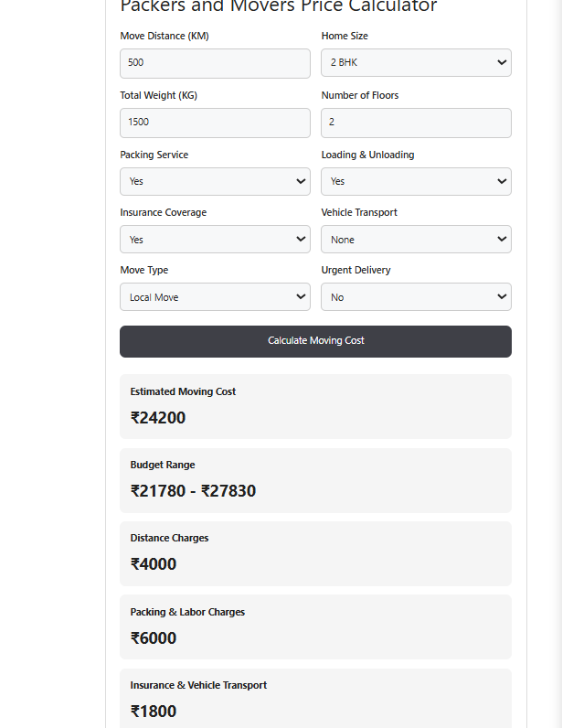Image resolution: width=573 pixels, height=728 pixels.
Task: Click the chevron arrow on Insurance Coverage select
Action: coord(301,239)
